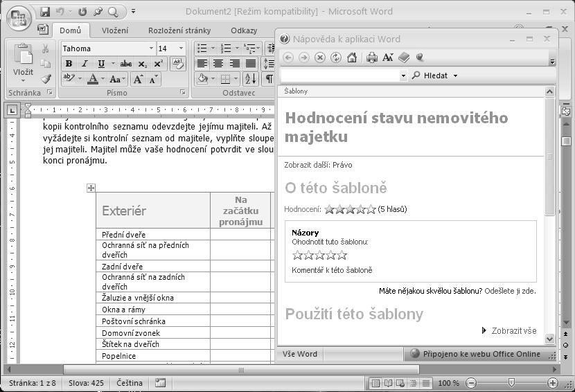This screenshot has height=392, width=575.
Task: Save the document from Quick Access toolbar
Action: tap(45, 12)
